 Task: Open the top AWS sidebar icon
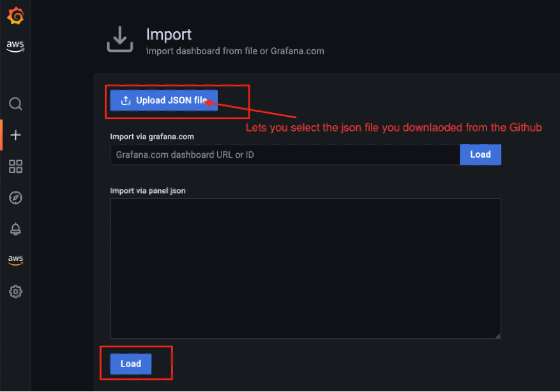point(15,45)
